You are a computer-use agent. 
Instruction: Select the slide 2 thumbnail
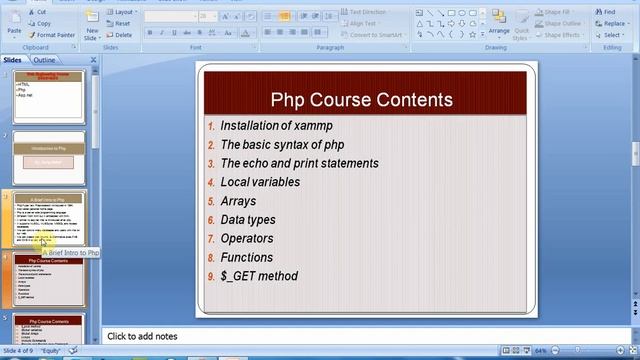[49, 158]
